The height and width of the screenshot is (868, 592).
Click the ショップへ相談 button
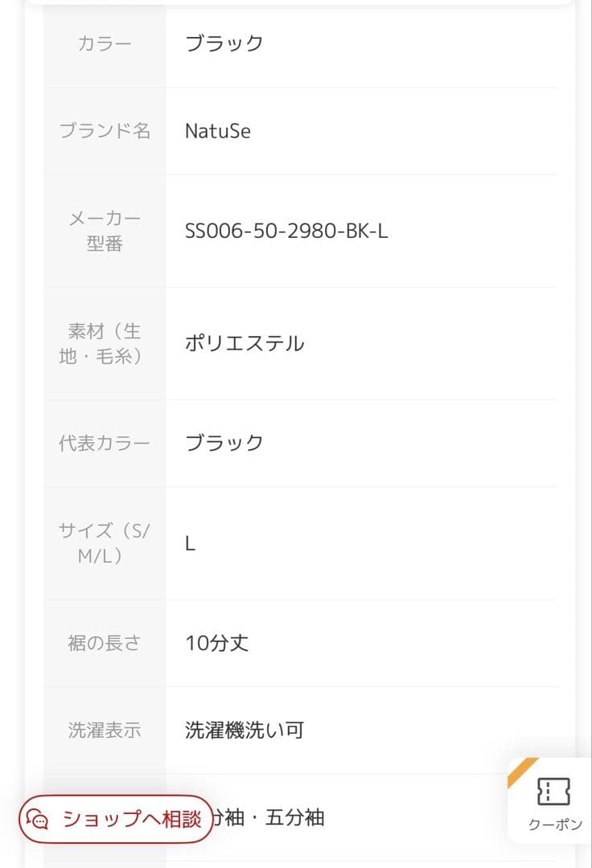click(x=116, y=819)
